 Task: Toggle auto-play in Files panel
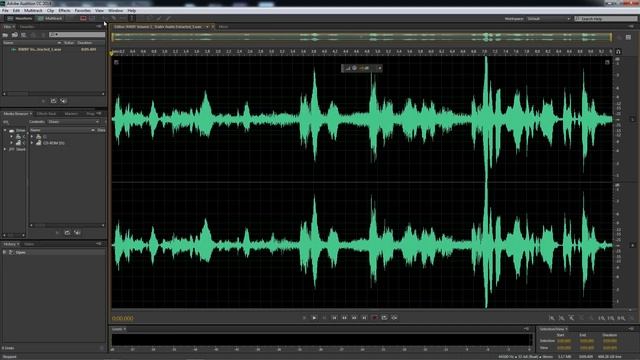[x=63, y=100]
